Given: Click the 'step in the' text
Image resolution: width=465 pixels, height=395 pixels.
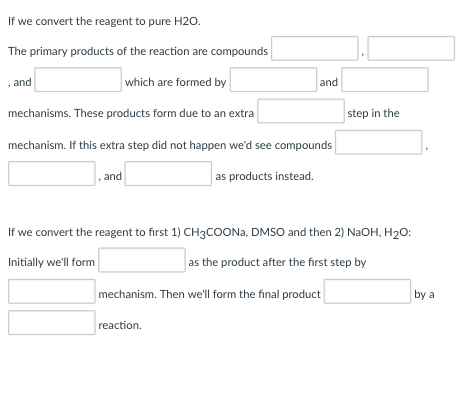Looking at the screenshot, I should click(373, 113).
